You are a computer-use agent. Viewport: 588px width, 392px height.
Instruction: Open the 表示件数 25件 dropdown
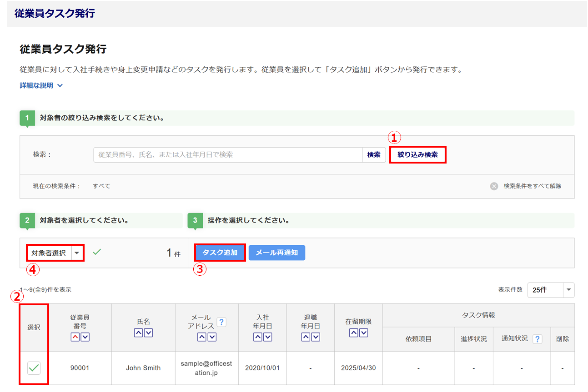[x=568, y=290]
